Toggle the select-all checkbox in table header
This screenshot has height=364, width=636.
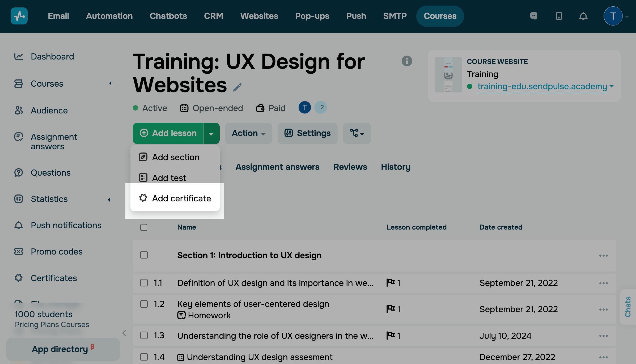[144, 227]
